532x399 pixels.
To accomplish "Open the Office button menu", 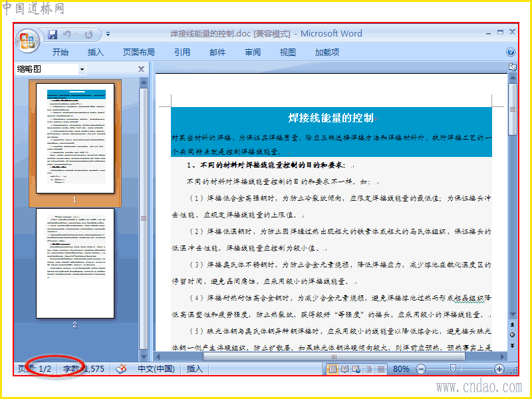I will pyautogui.click(x=28, y=41).
